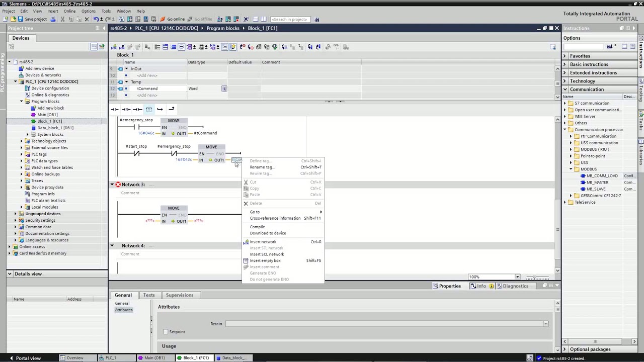
Task: Insert a normally open contact from the LAD toolbar
Action: point(115,109)
